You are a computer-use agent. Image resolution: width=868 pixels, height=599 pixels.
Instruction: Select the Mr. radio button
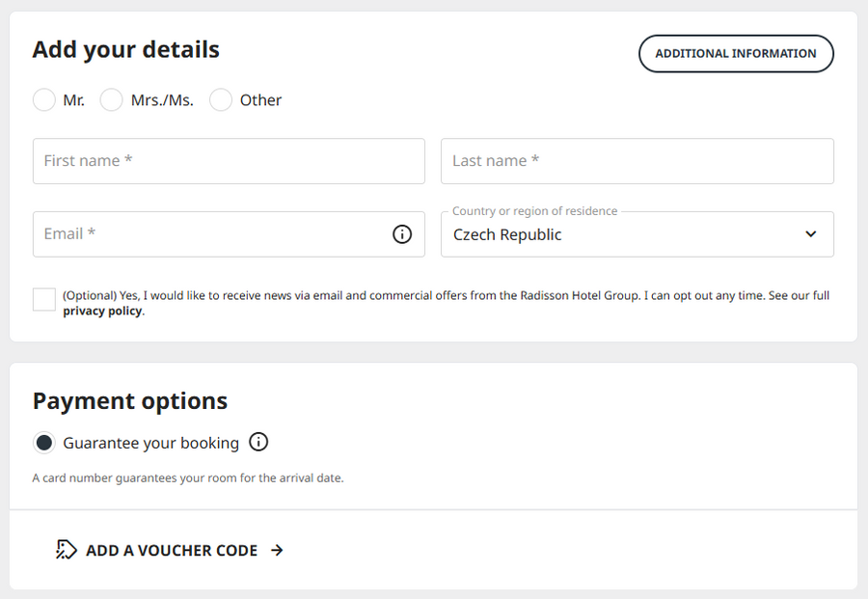(x=44, y=100)
